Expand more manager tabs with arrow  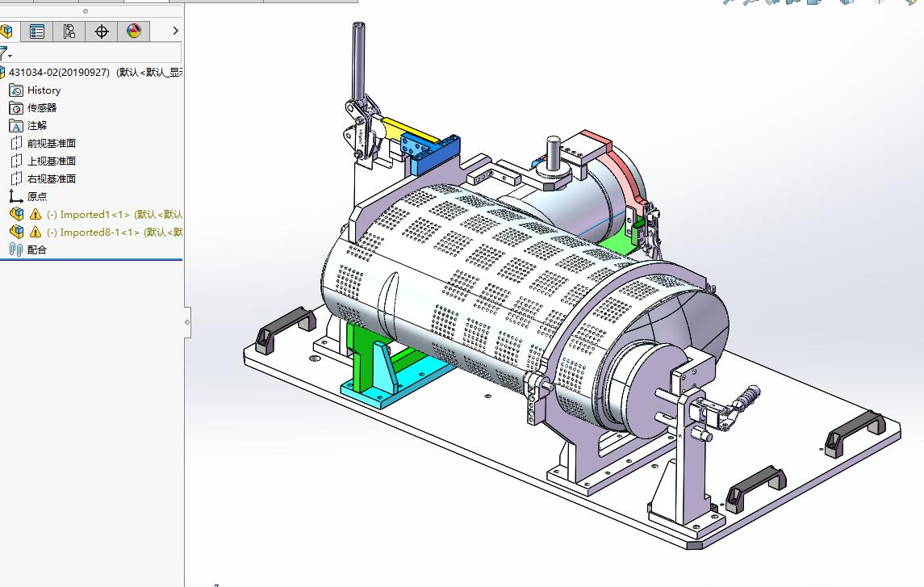click(175, 31)
